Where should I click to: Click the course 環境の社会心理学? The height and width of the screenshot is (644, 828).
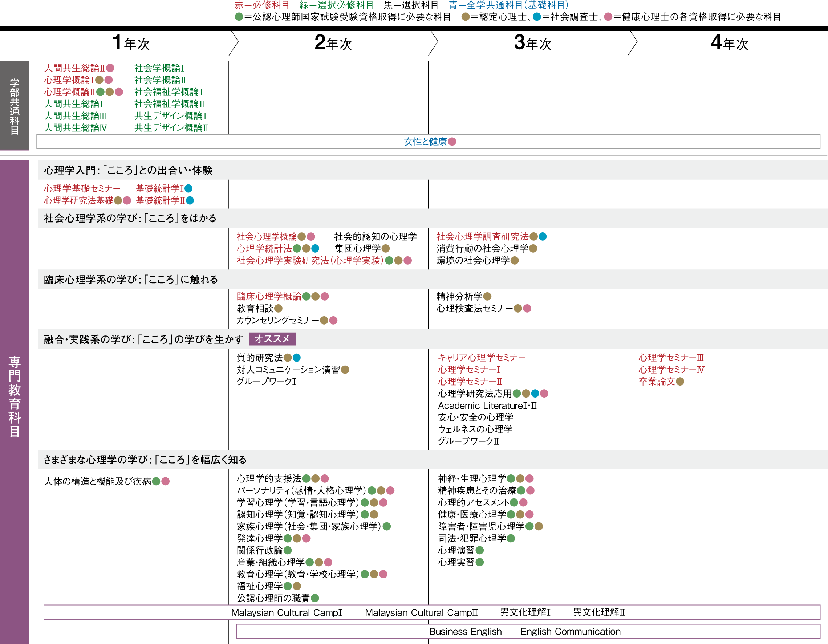tap(473, 260)
